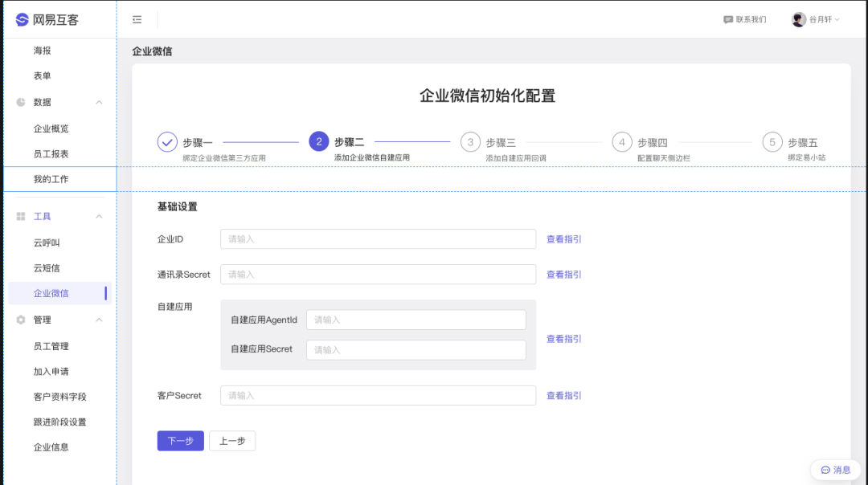Open 加入申请 in the sidebar
This screenshot has width=868, height=485.
point(51,372)
